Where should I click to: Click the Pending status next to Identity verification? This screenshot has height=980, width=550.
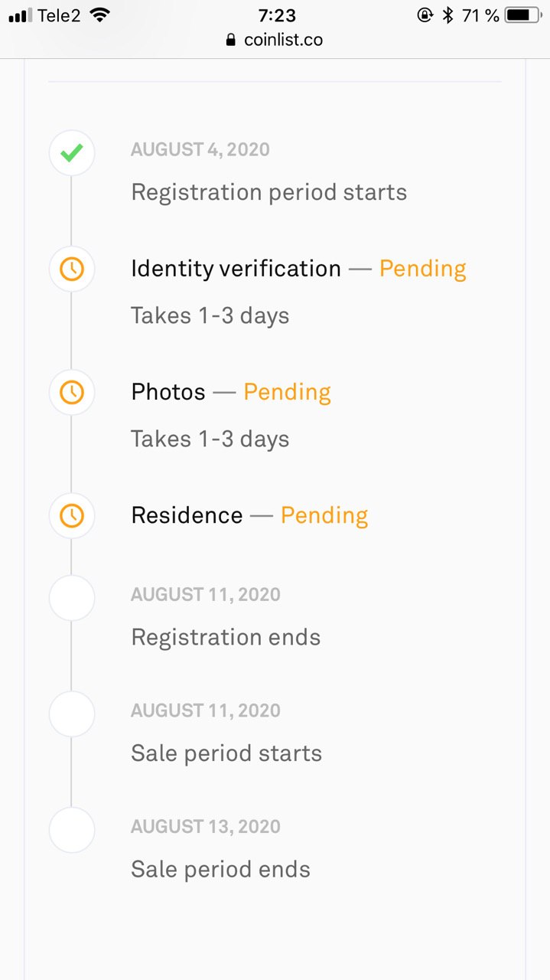[423, 269]
